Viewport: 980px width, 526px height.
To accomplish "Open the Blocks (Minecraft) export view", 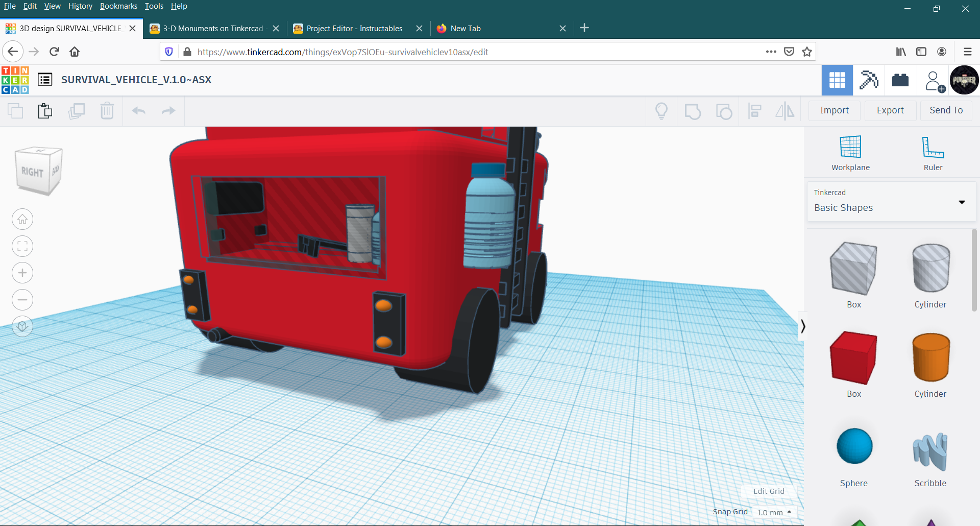I will pos(900,80).
